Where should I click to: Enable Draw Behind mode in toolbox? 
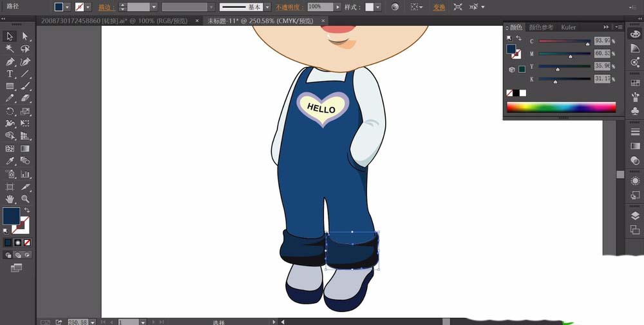point(17,255)
